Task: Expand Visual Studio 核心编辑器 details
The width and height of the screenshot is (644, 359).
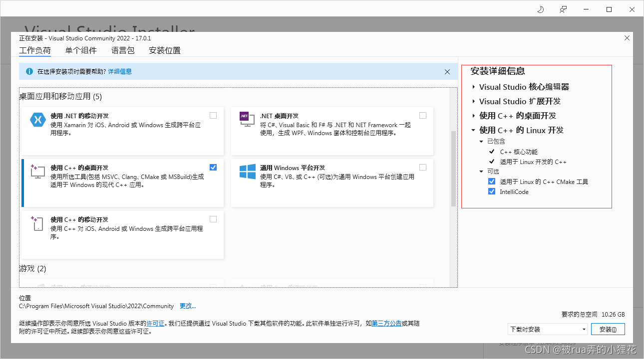Action: click(x=474, y=87)
